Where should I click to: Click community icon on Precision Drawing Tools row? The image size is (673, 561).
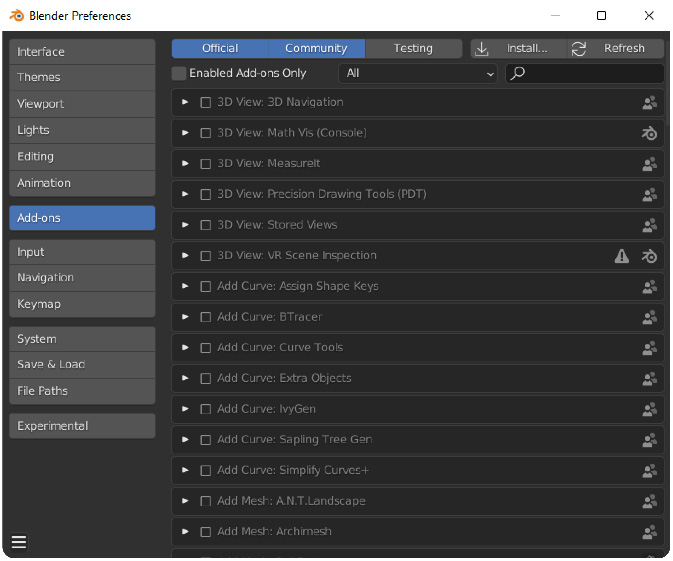649,194
